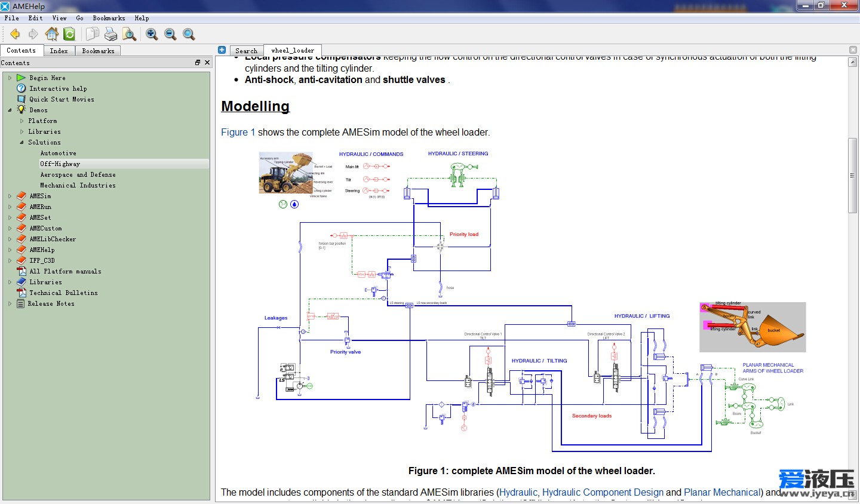Expand the Libraries subtree under Demos
This screenshot has height=504, width=860.
click(22, 131)
